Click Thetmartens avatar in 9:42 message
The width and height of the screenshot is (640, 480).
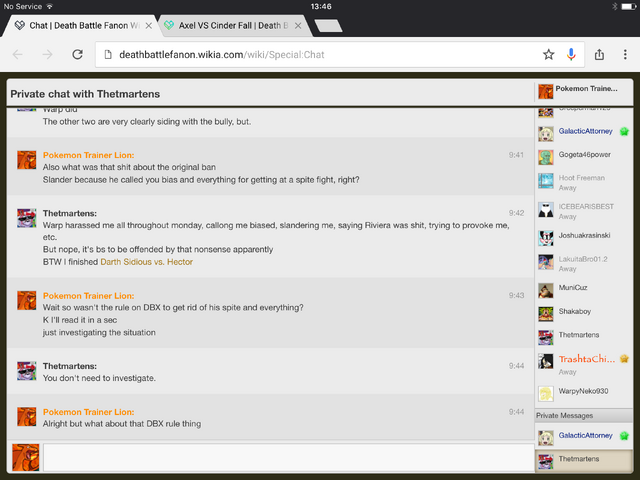pyautogui.click(x=27, y=218)
